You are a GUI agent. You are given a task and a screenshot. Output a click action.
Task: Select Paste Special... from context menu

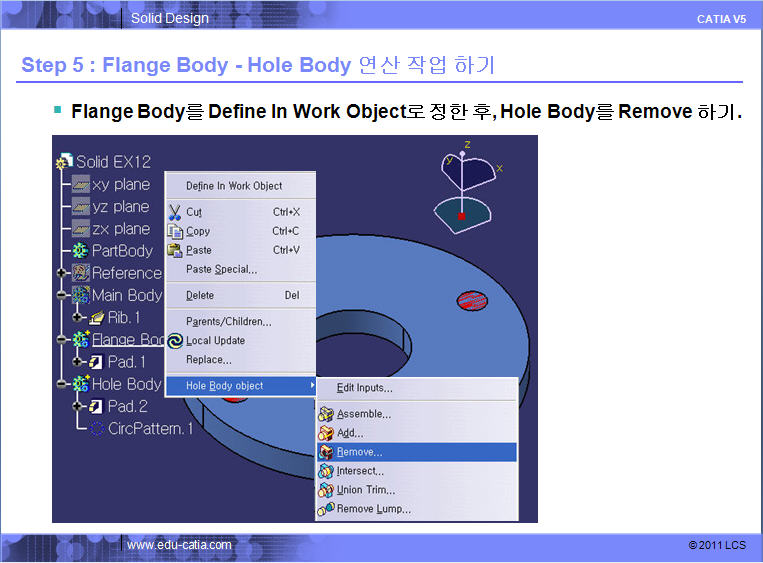tap(221, 269)
